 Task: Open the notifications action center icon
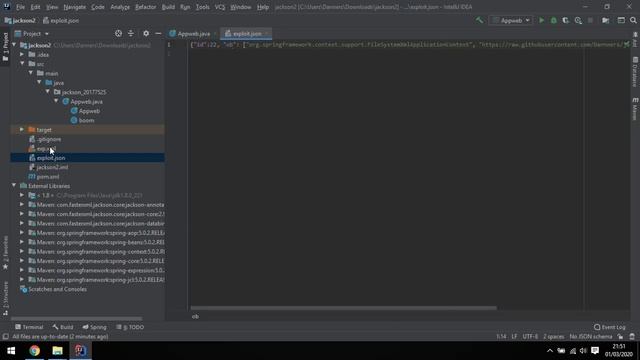point(595,351)
